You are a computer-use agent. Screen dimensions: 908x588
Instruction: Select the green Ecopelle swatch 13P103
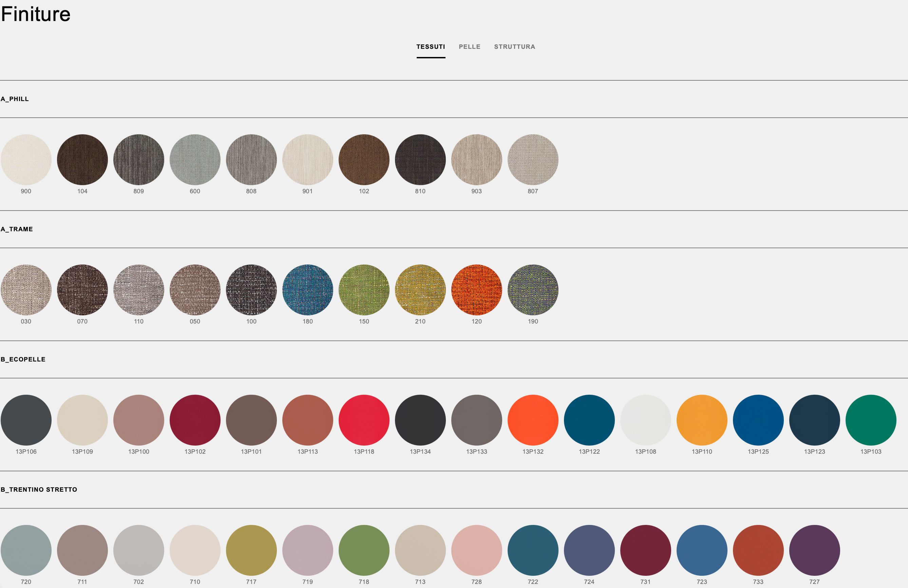(x=871, y=420)
